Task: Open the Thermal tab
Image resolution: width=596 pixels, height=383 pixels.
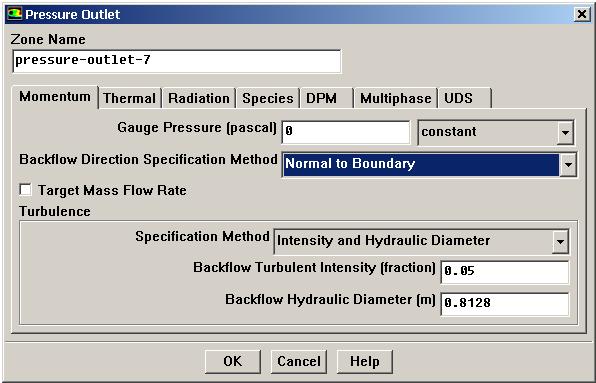Action: [130, 98]
